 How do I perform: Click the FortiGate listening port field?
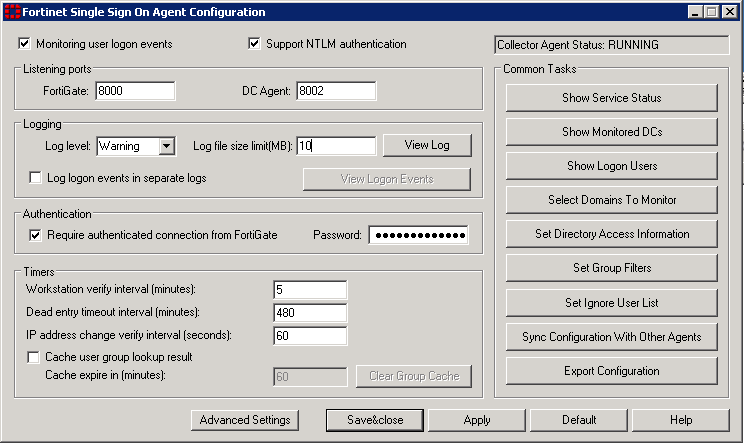[135, 91]
